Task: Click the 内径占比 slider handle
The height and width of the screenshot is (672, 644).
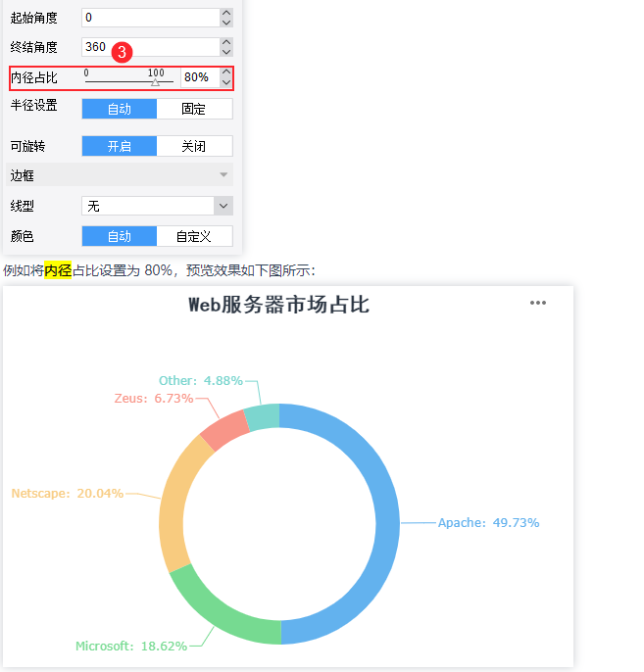Action: click(155, 82)
